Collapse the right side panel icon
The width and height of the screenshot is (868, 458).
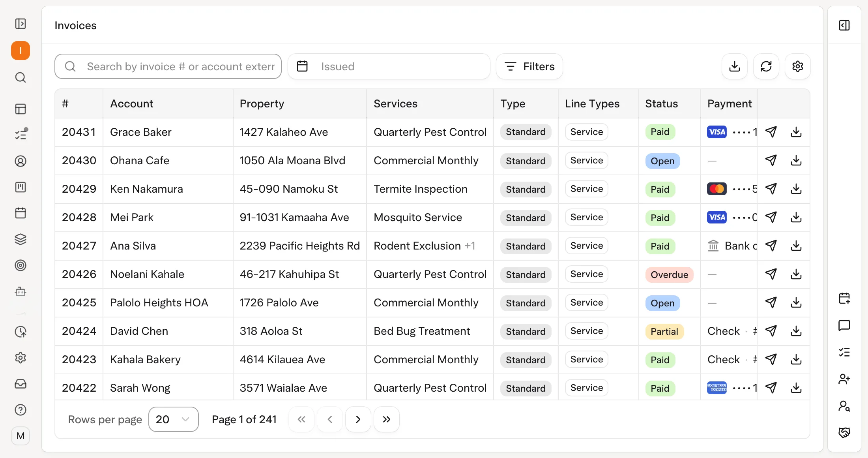click(x=844, y=25)
